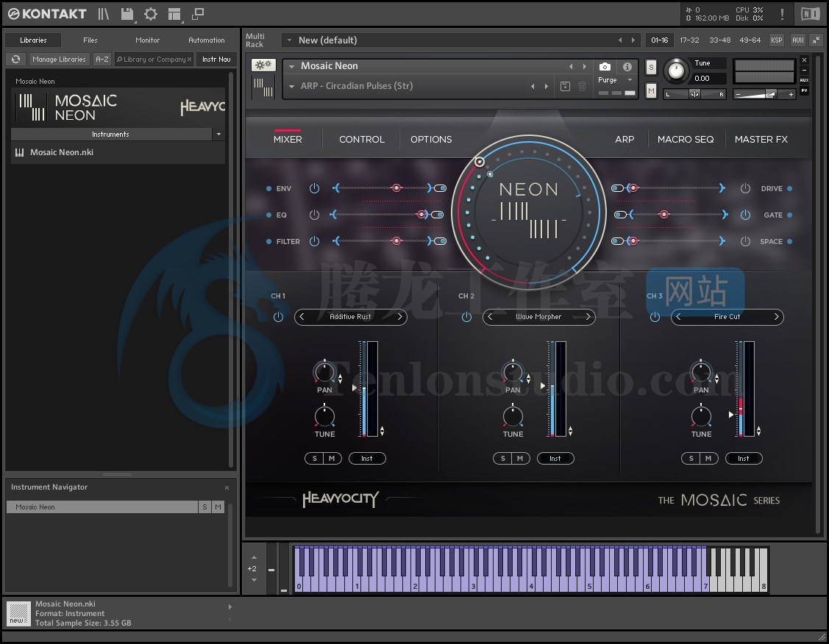Click the snapshot camera icon

[x=605, y=67]
